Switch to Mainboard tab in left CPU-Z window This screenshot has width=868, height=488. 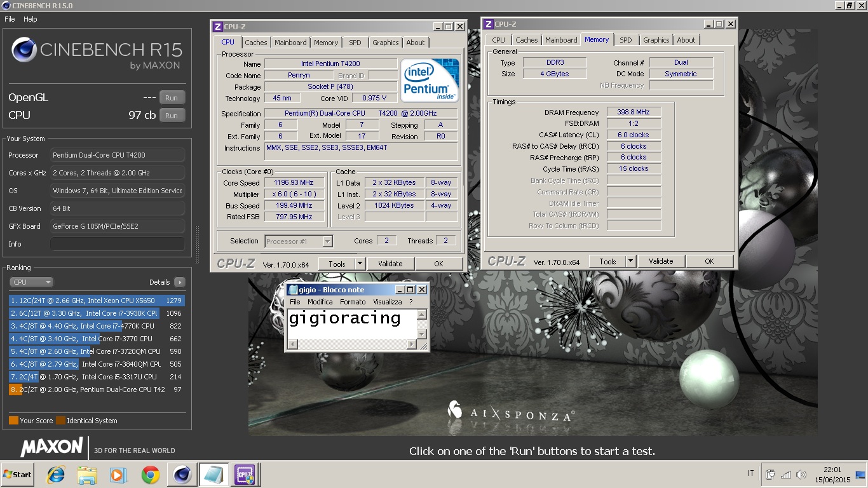coord(290,43)
